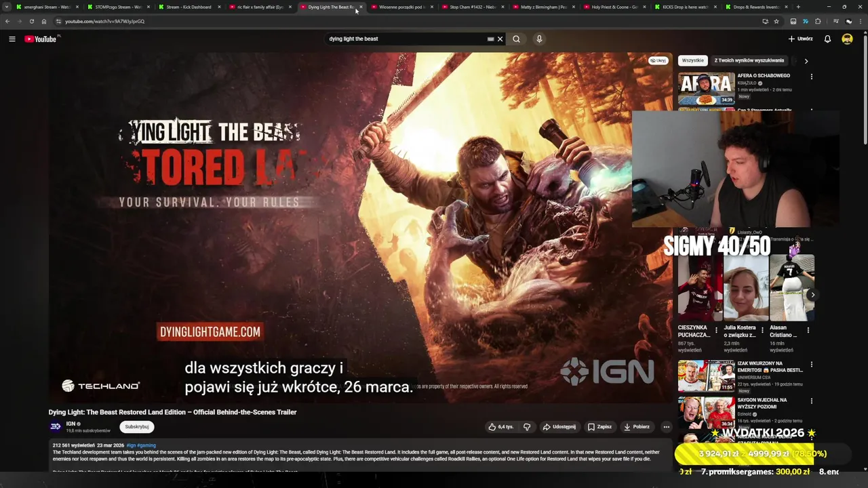The height and width of the screenshot is (488, 868).
Task: Click inside the search field
Action: [x=407, y=39]
